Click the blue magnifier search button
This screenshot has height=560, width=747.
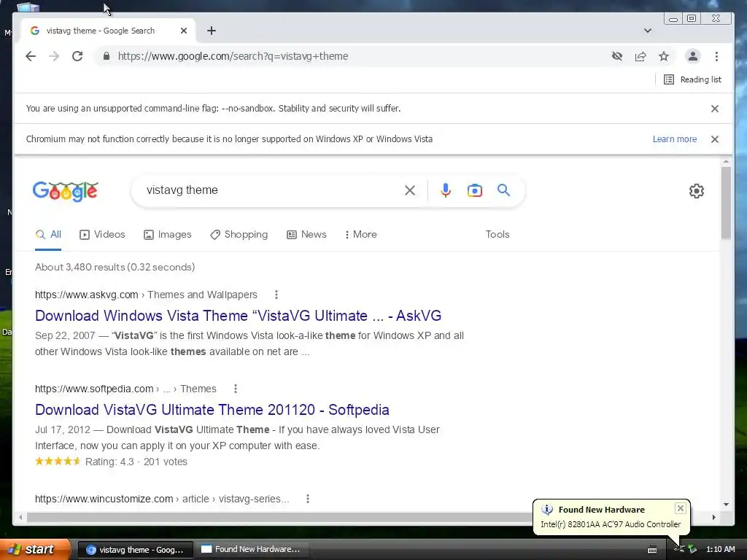coord(503,190)
